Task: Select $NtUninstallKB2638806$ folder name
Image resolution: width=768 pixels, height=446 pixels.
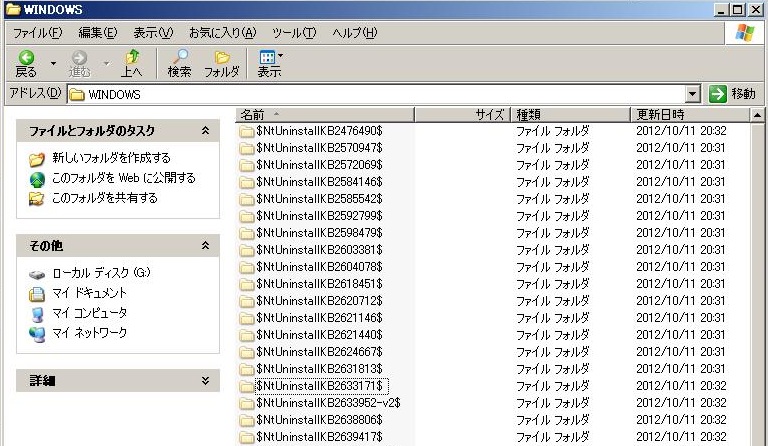Action: click(x=319, y=420)
